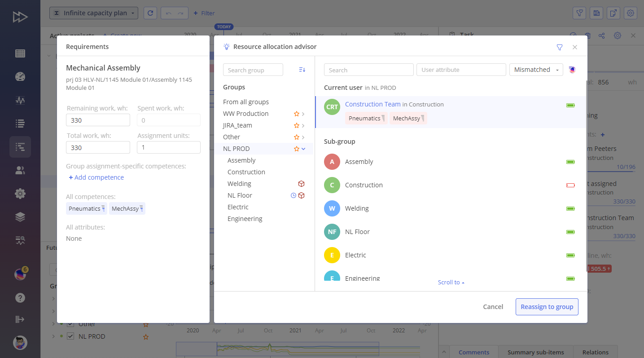
Task: Open the layers stack icon in sidebar
Action: pos(20,217)
